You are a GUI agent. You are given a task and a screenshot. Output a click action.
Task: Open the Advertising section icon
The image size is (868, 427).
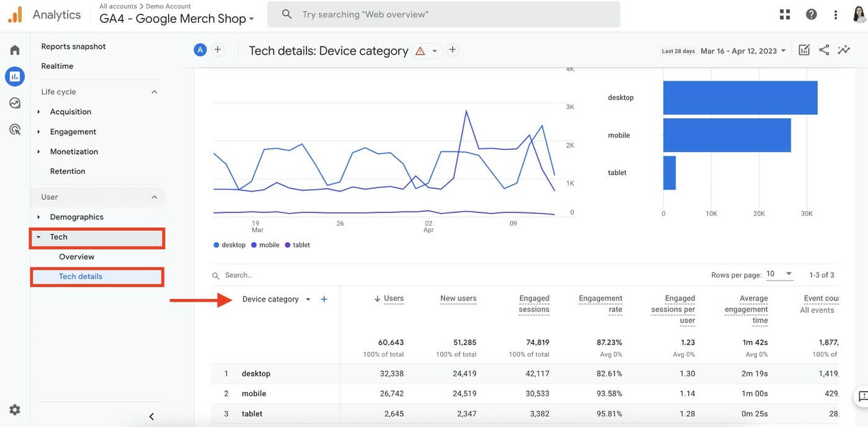(14, 129)
